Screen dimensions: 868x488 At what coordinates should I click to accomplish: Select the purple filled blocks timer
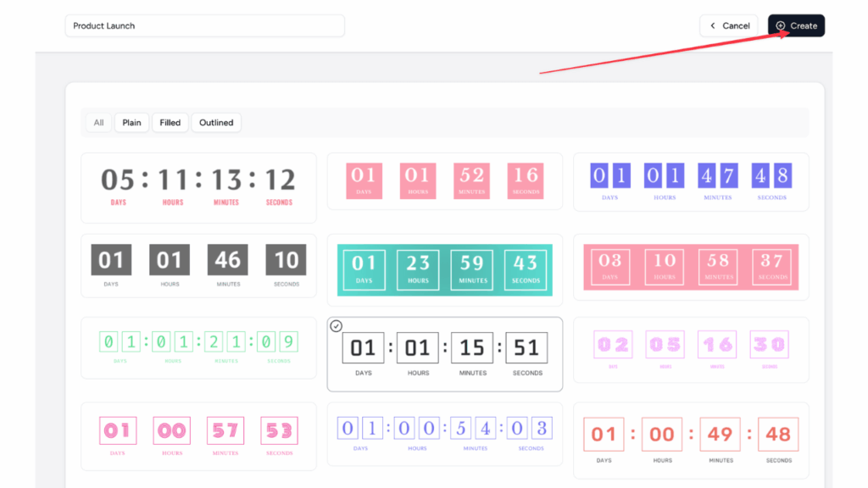[691, 183]
